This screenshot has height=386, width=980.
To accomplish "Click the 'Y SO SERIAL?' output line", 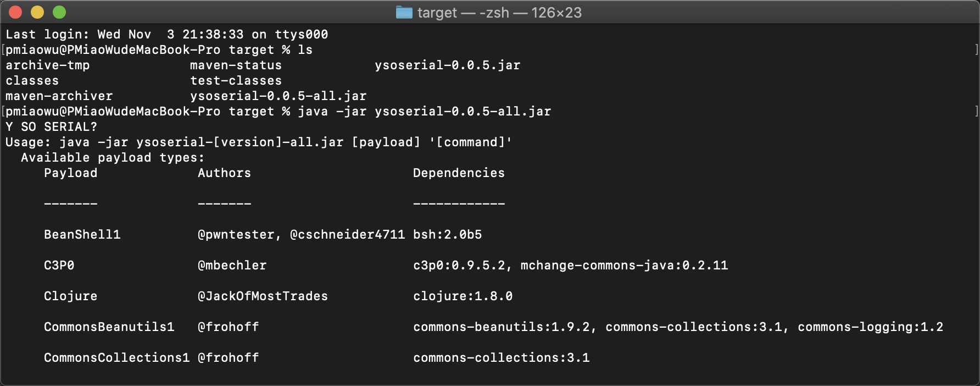I will point(51,127).
